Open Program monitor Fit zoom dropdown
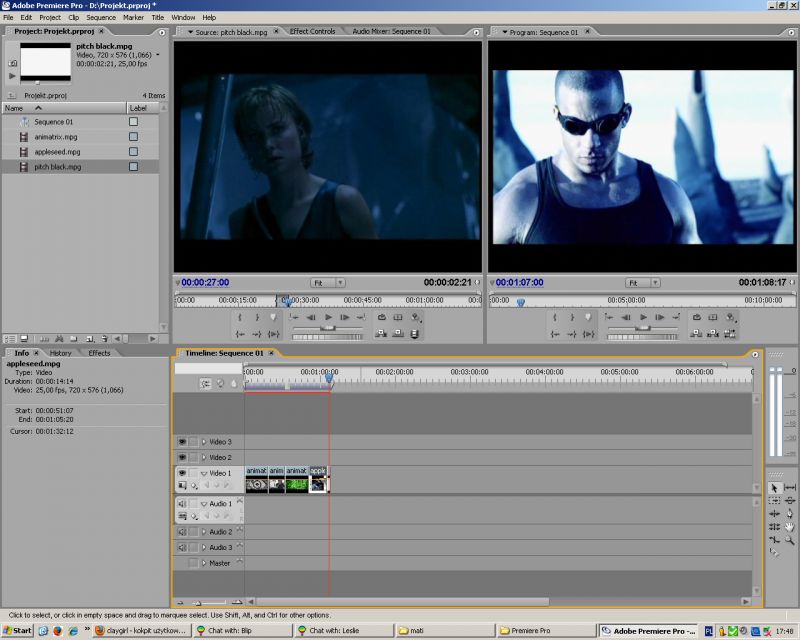The image size is (800, 640). 642,283
